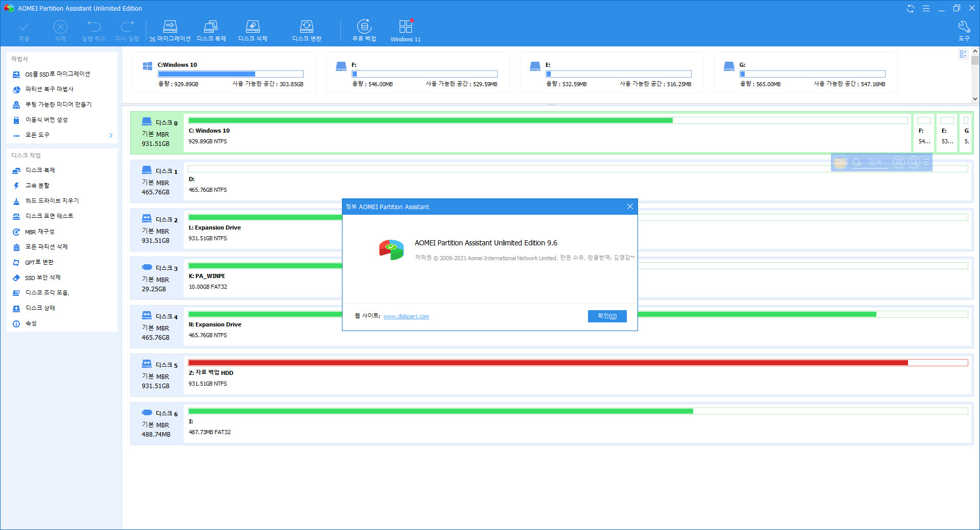Open Disk Wipe (디스크 삭제) toolbar tool
Viewport: 980px width, 530px height.
point(253,31)
